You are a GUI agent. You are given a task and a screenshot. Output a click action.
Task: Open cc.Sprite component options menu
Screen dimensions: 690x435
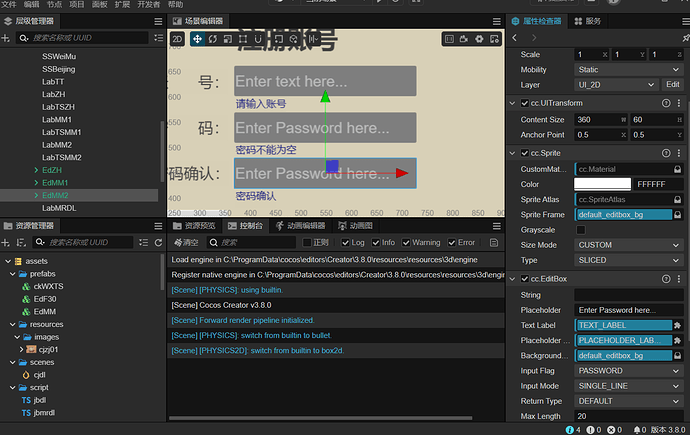pos(679,153)
